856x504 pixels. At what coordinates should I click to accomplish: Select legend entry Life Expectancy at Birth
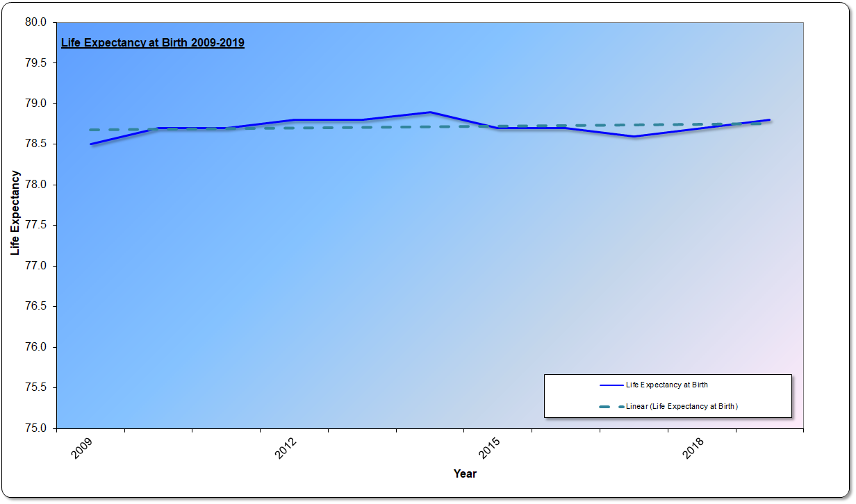(x=666, y=385)
